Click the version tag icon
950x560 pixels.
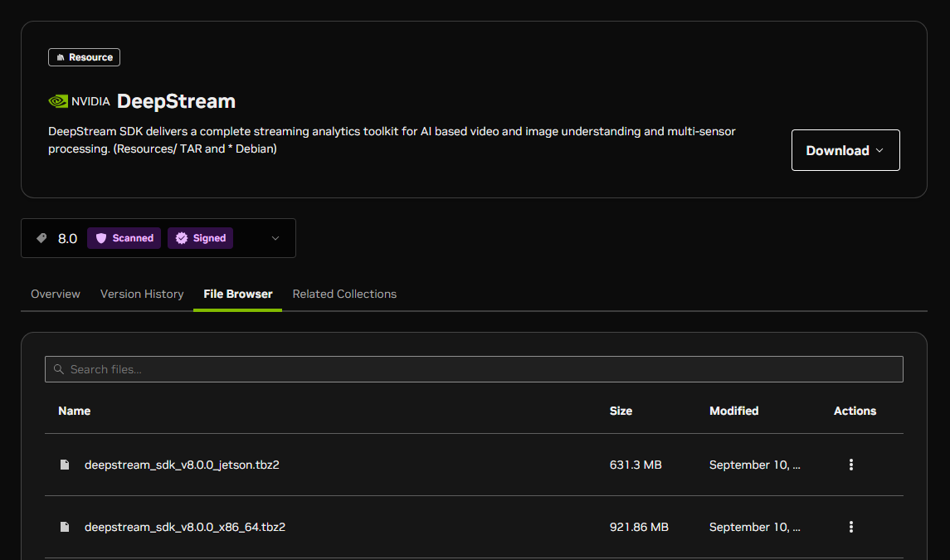tap(41, 238)
